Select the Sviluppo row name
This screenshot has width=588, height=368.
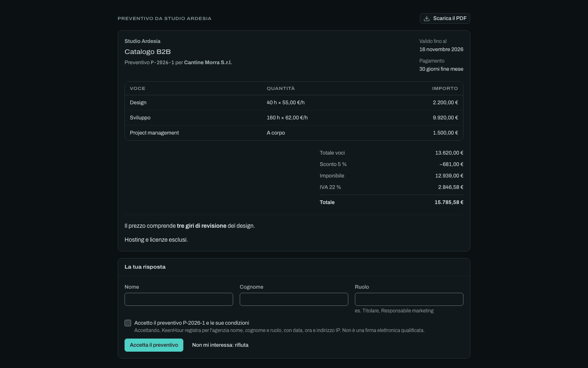140,118
